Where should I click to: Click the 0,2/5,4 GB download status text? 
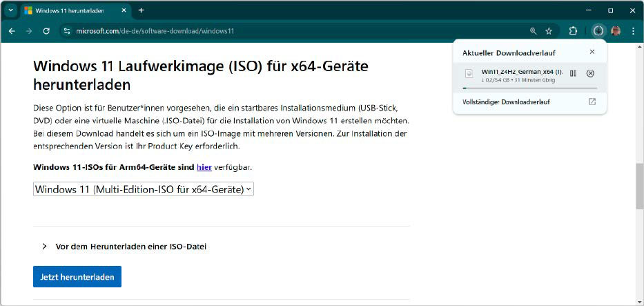pyautogui.click(x=518, y=80)
